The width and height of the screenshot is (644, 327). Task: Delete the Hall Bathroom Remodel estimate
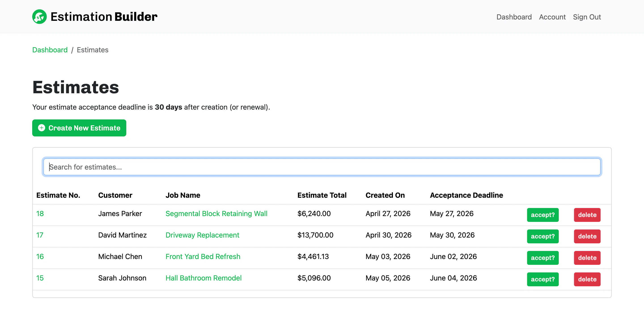(x=587, y=279)
